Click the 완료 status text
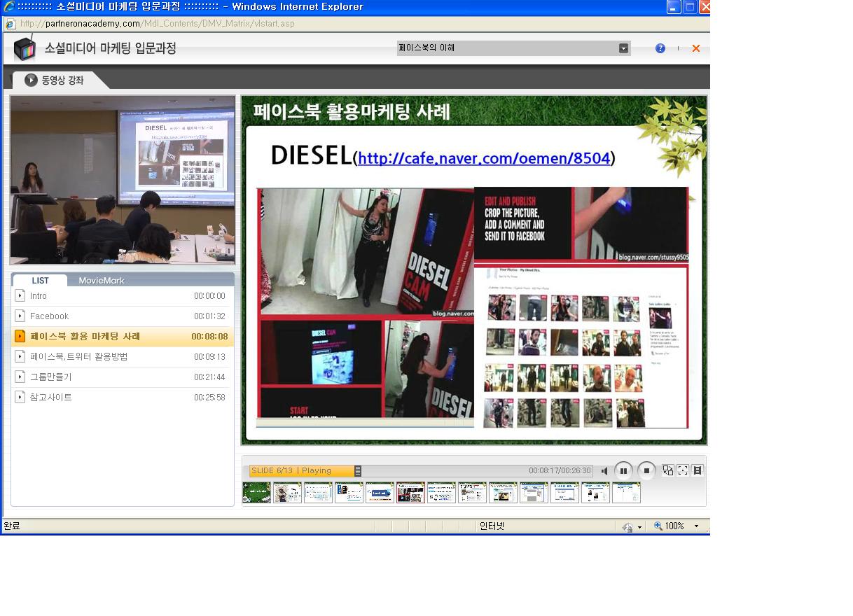This screenshot has width=853, height=616. [12, 526]
